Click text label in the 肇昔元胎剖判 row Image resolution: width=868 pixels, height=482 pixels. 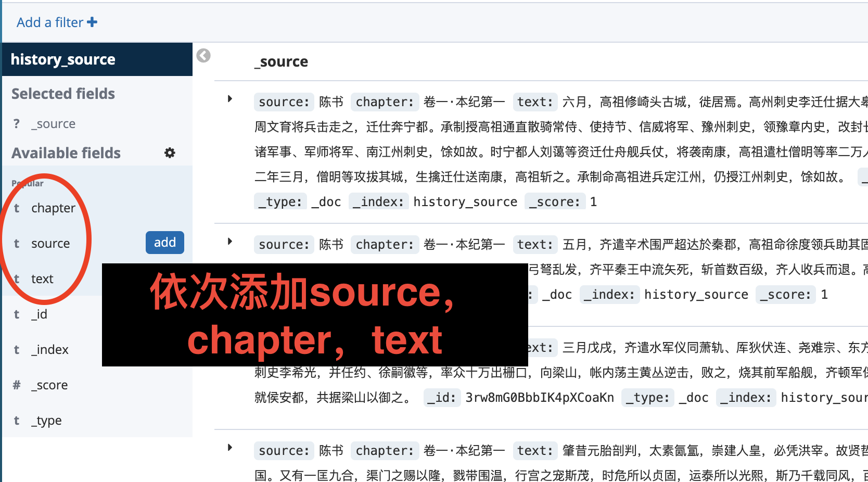[535, 451]
